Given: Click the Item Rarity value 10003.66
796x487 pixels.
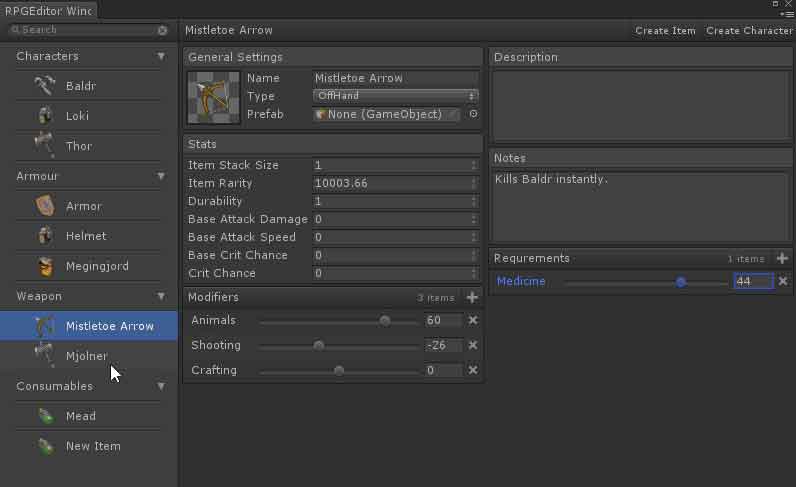Looking at the screenshot, I should pyautogui.click(x=395, y=183).
